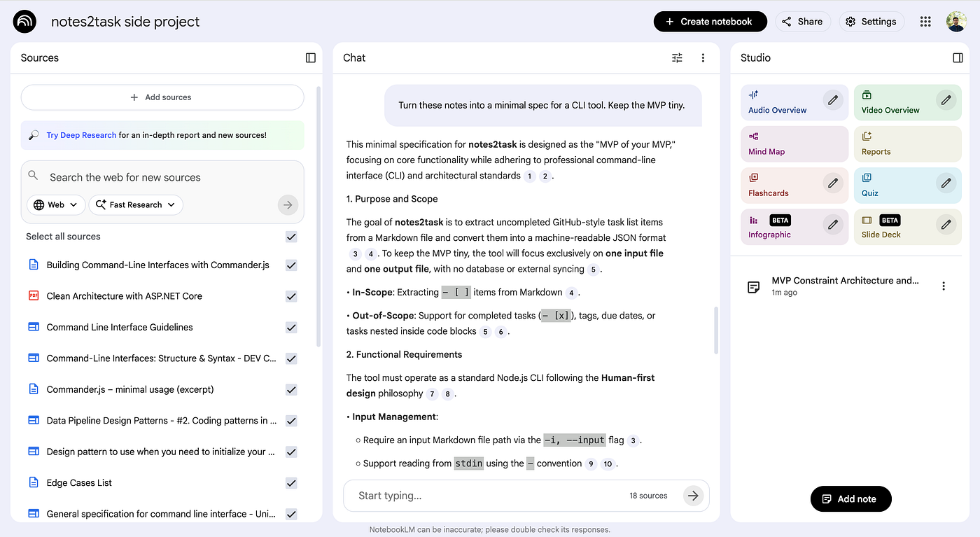
Task: Open the Video Overview tile
Action: click(908, 102)
